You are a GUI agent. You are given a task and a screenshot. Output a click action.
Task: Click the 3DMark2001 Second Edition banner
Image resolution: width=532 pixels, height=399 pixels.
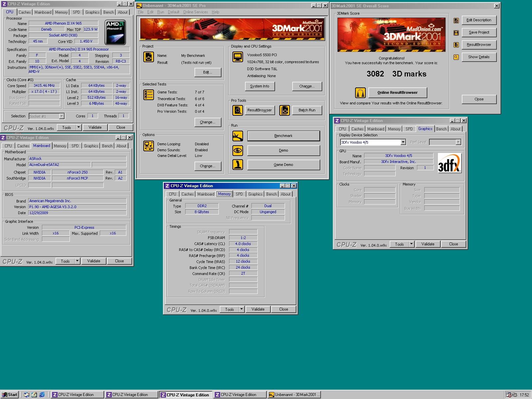[232, 29]
